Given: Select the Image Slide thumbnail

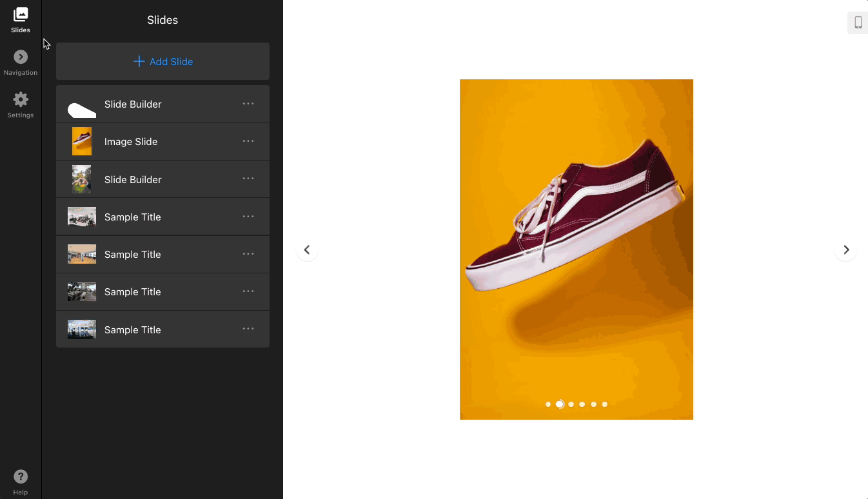Looking at the screenshot, I should tap(82, 141).
